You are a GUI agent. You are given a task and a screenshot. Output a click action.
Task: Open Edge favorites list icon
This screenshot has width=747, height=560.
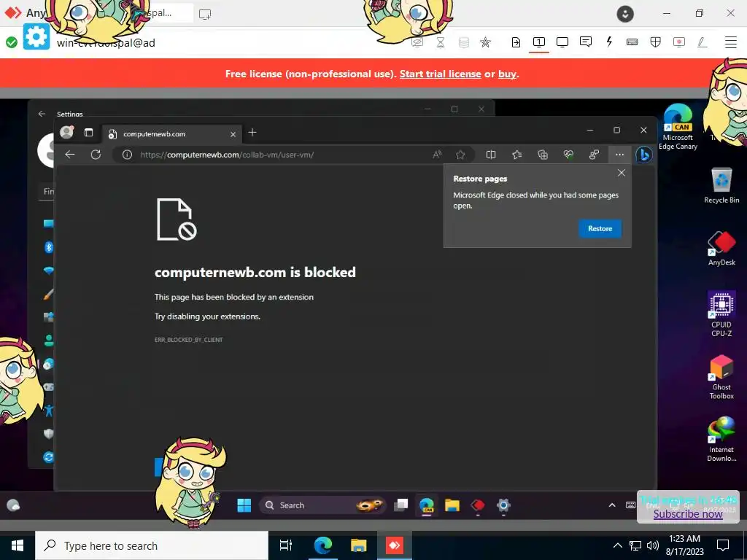click(517, 155)
